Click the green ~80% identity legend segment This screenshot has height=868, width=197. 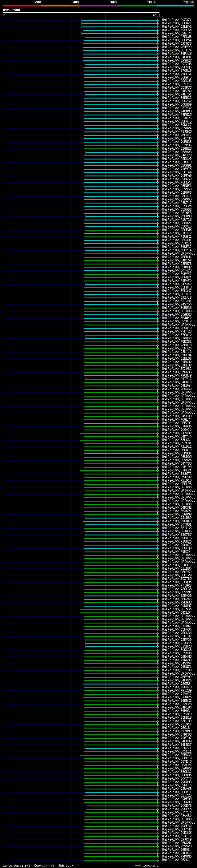137,6
